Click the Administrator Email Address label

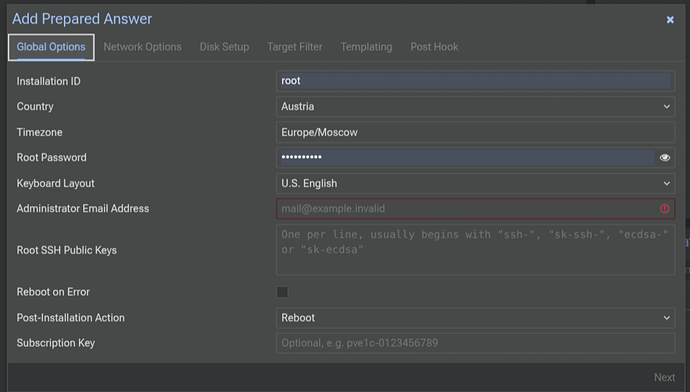(83, 209)
